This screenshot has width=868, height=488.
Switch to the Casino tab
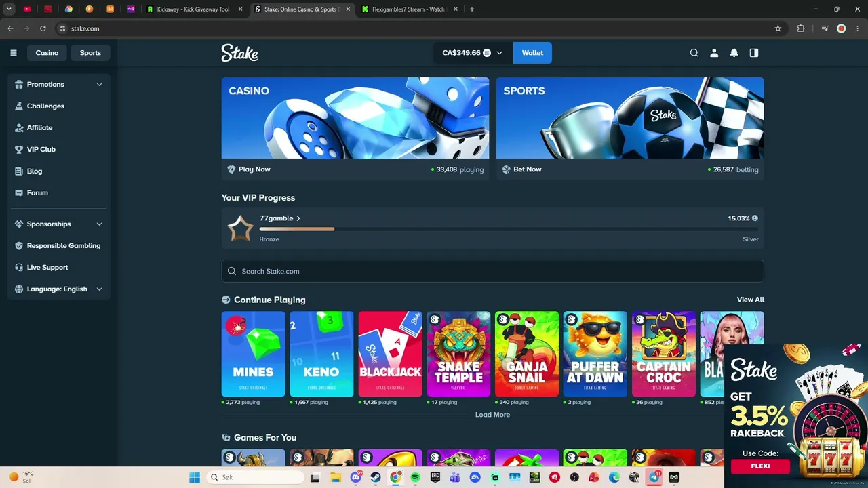point(47,53)
